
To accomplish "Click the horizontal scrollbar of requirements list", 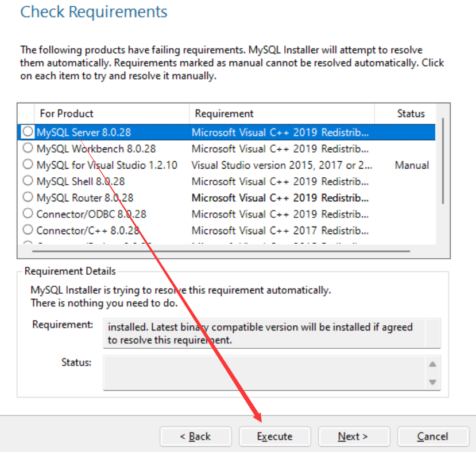I will tap(221, 251).
